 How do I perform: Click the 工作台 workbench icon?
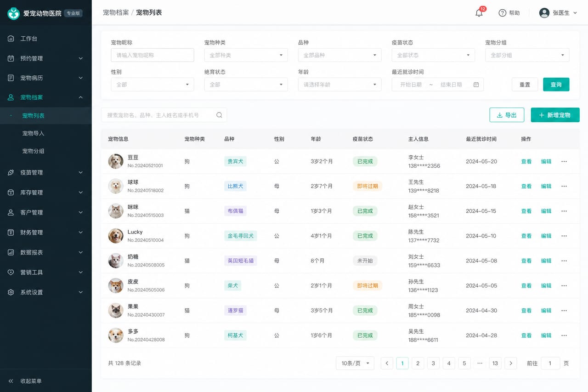pyautogui.click(x=11, y=39)
